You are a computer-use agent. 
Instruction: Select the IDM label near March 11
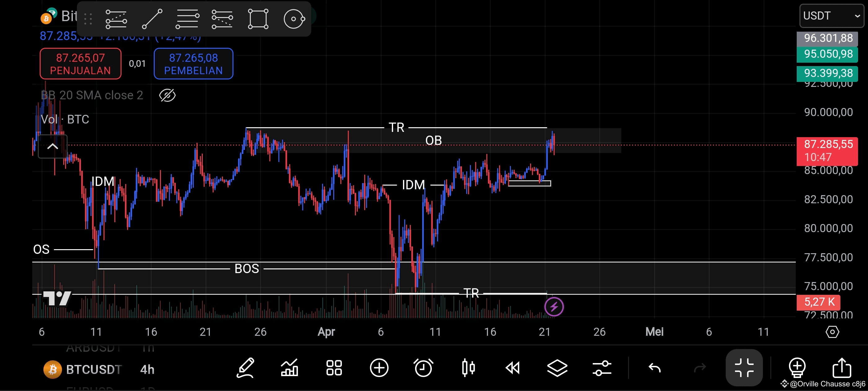click(103, 182)
